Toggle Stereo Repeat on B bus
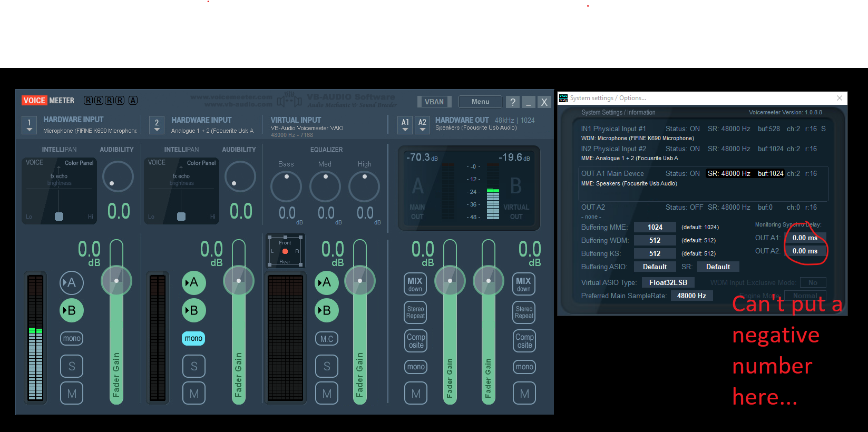Screen dimensions: 868x432 524,312
